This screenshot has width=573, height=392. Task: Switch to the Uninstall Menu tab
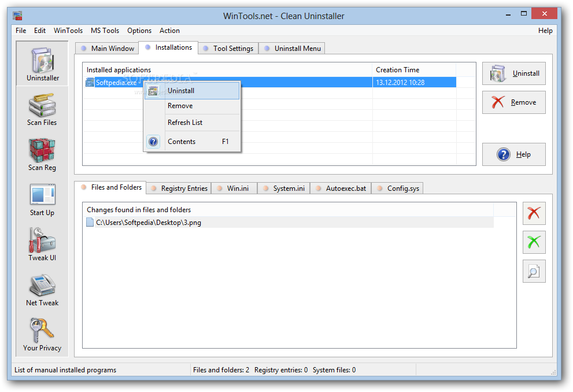(x=291, y=48)
